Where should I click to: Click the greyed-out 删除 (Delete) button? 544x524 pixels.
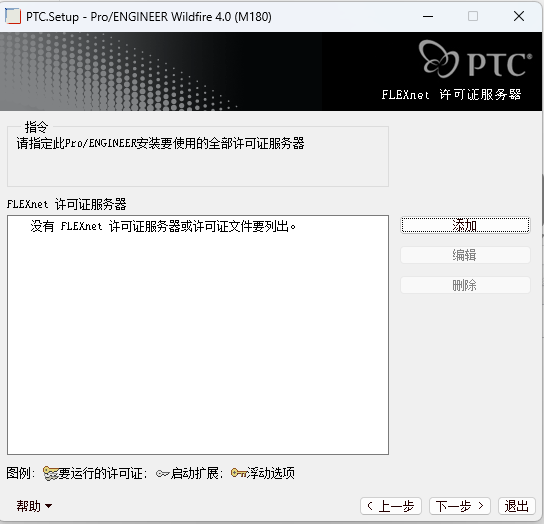pos(465,285)
